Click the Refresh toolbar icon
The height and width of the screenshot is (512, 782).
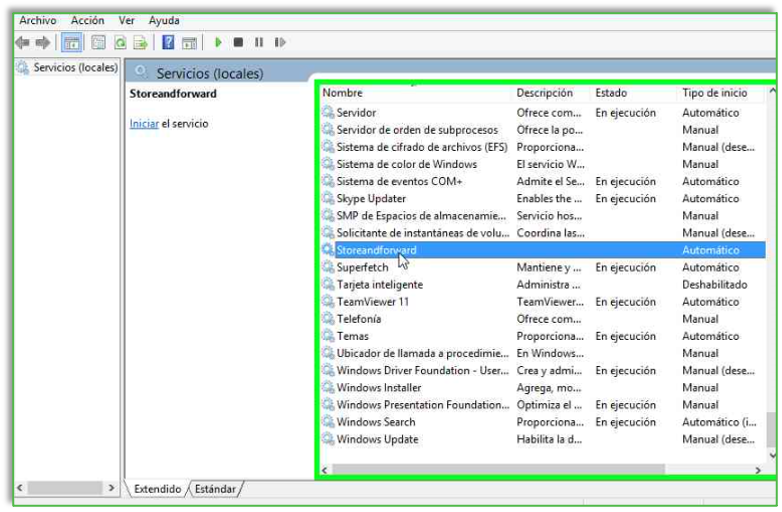119,43
